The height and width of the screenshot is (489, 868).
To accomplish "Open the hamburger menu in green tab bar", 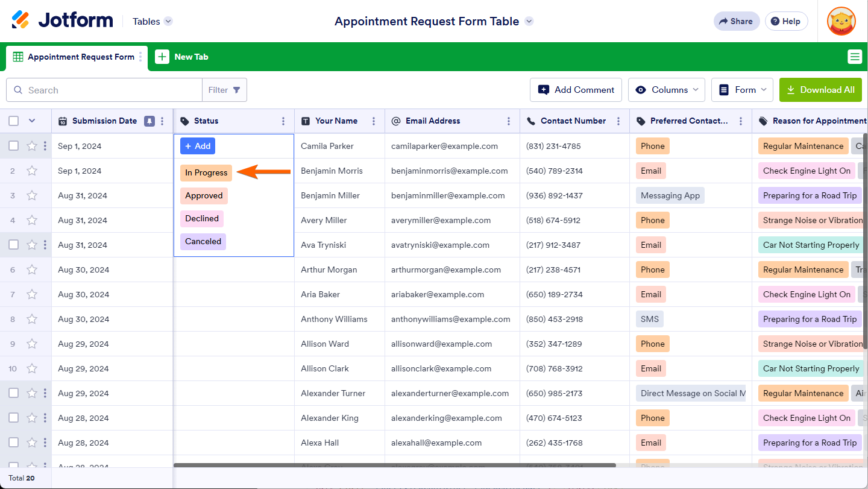I will coord(854,57).
